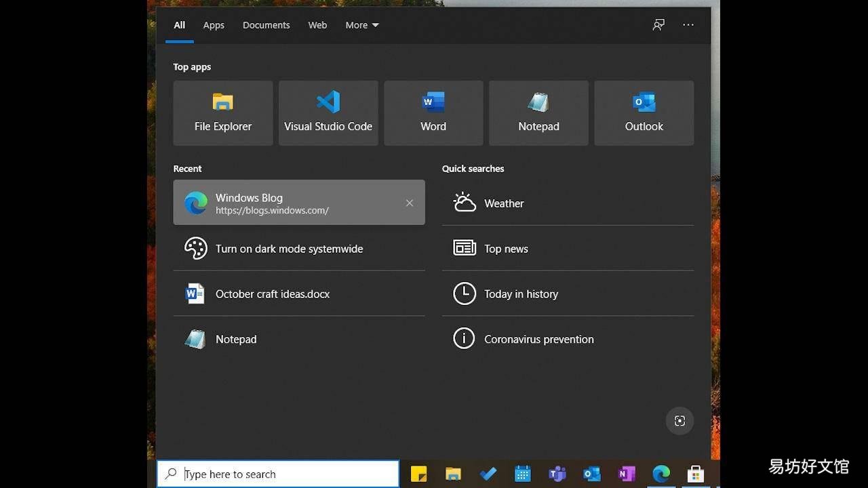868x488 pixels.
Task: Open Calendar app in the taskbar
Action: tap(522, 474)
